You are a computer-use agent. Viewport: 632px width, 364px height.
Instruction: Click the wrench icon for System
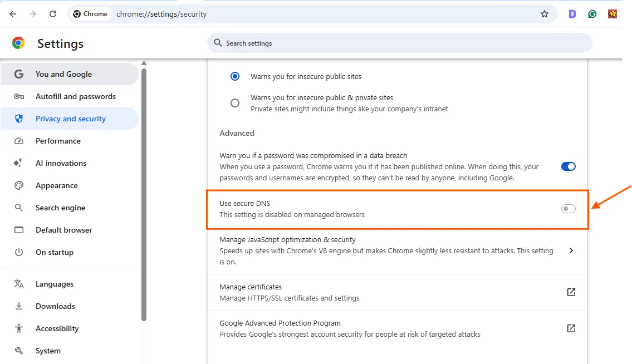point(18,351)
